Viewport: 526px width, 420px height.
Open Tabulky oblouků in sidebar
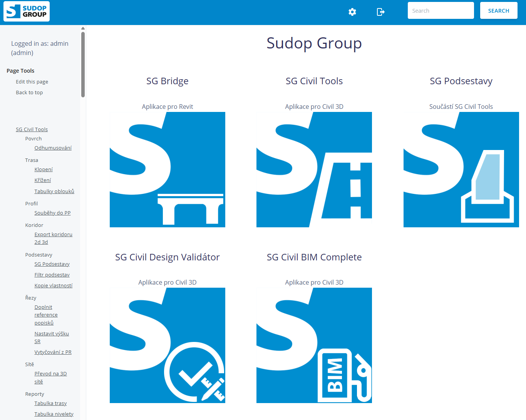point(54,192)
